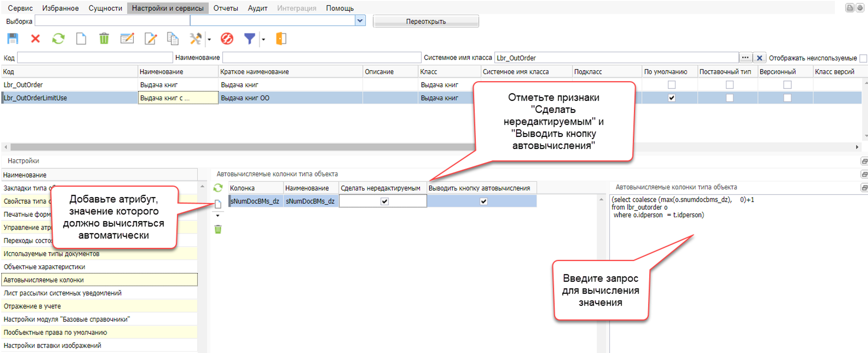The width and height of the screenshot is (868, 353).
Task: Toggle 'По умолчанию' checkbox in Lbr_OutOrderLimitUse row
Action: [671, 98]
